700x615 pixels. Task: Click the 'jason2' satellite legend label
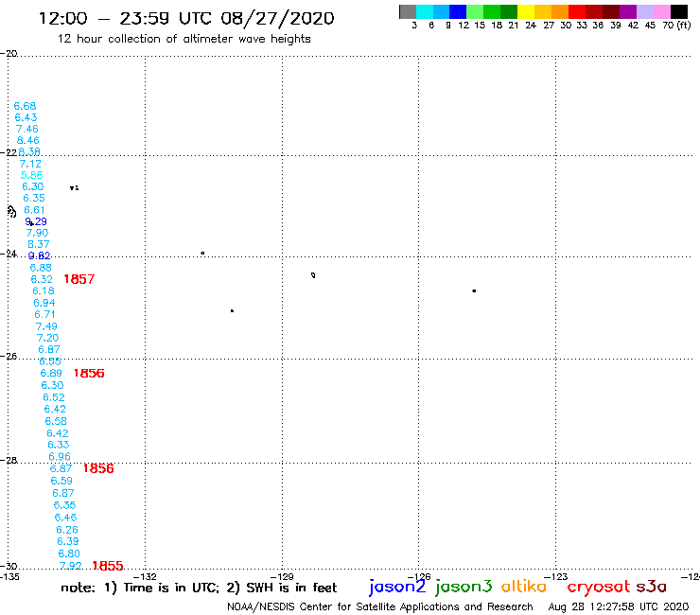[397, 587]
